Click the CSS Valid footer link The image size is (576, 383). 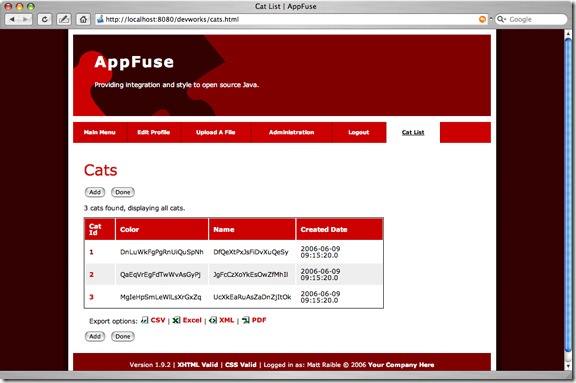click(241, 365)
